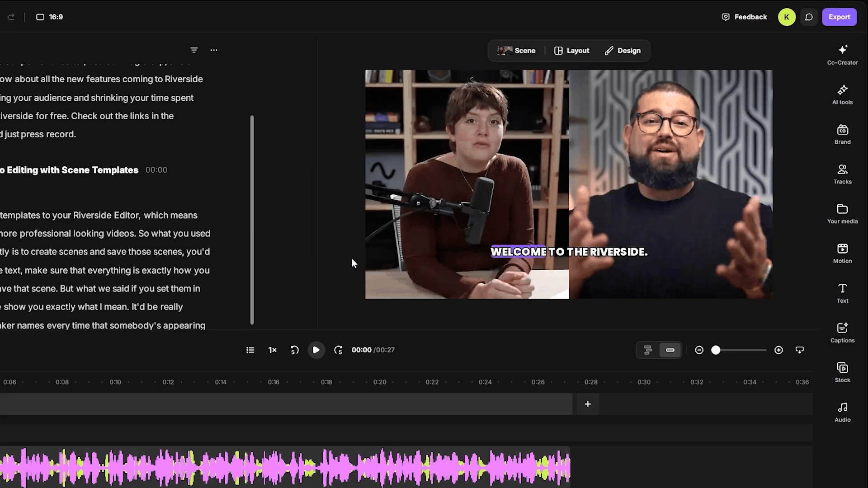Switch to the Design tab
The width and height of the screenshot is (868, 488).
click(x=623, y=51)
